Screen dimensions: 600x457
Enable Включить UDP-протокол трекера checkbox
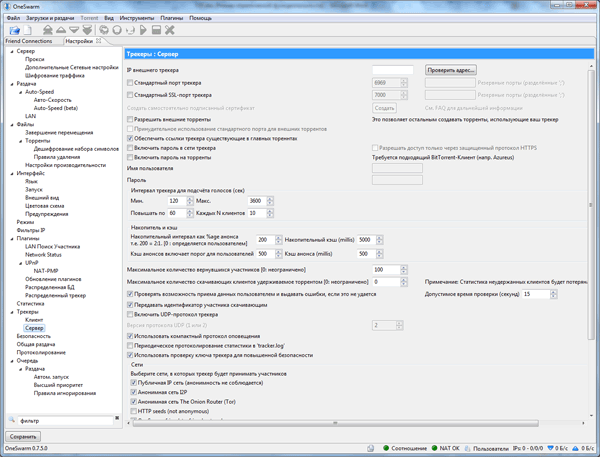(130, 315)
